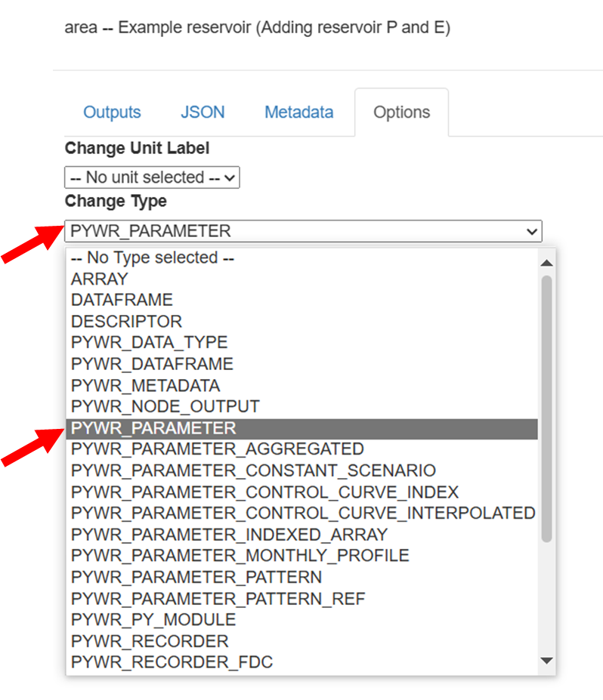Switch to the Outputs tab
603x700 pixels.
tap(112, 113)
